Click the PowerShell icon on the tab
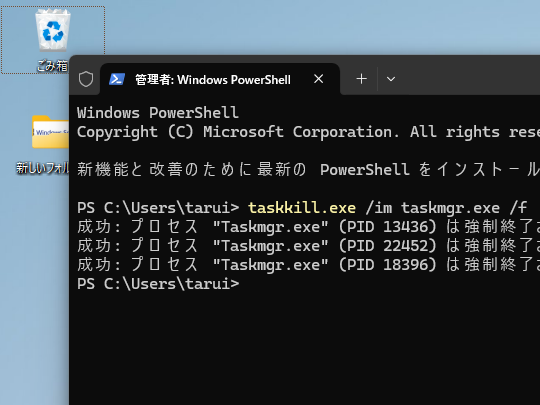Viewport: 540px width, 405px height. point(117,79)
